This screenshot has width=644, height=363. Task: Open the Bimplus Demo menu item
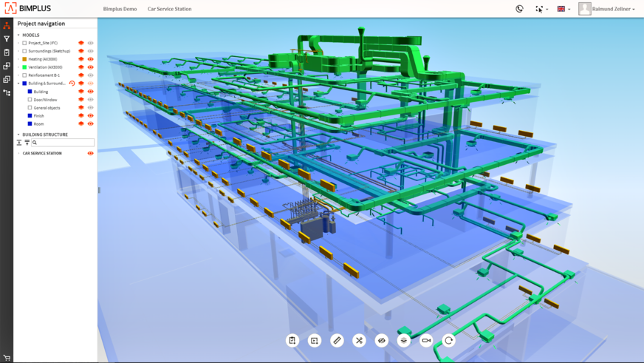click(120, 9)
